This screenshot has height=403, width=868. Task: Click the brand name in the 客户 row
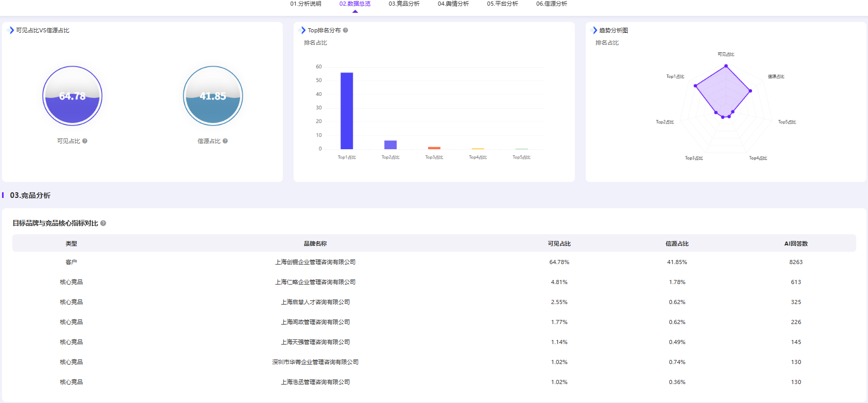click(315, 262)
